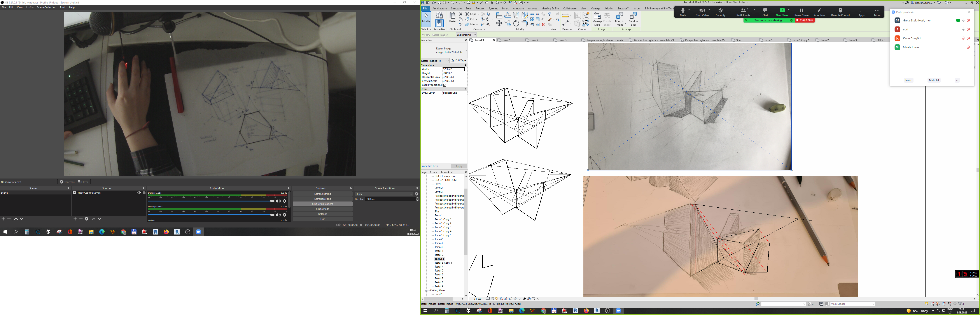Click the Rotate tool in Revit ribbon
Screen dimensions: 980x315
[x=516, y=24]
